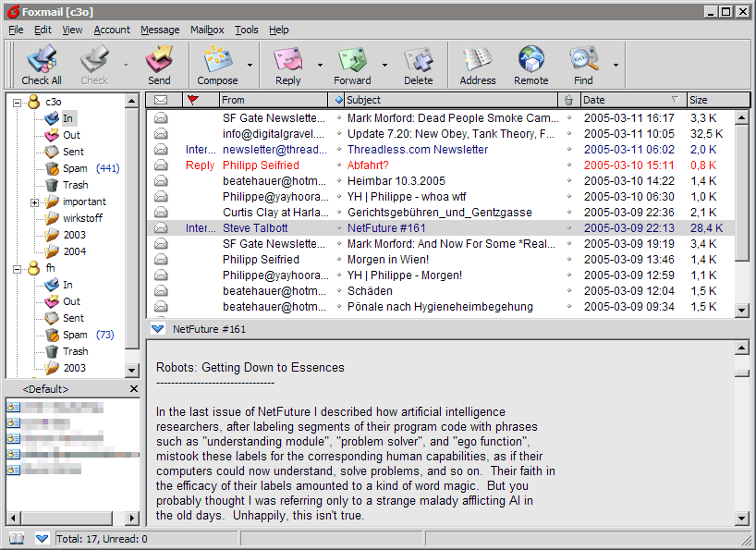Select the Schäden message

(441, 290)
